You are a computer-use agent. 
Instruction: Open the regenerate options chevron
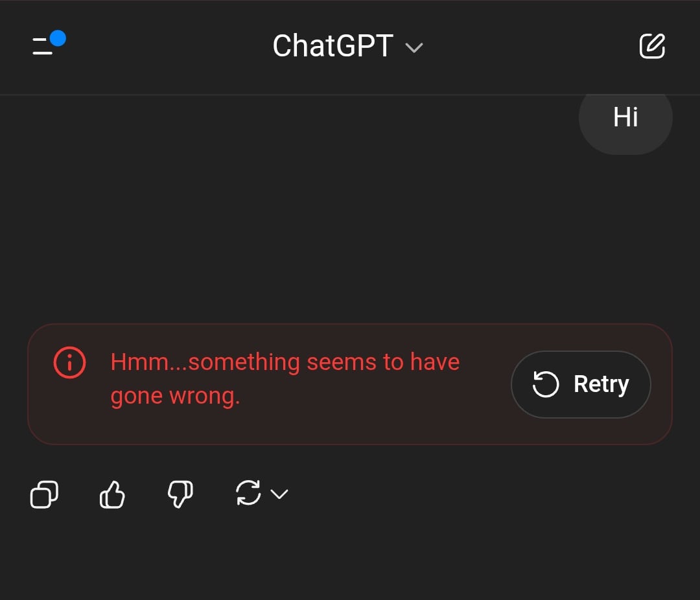(279, 494)
